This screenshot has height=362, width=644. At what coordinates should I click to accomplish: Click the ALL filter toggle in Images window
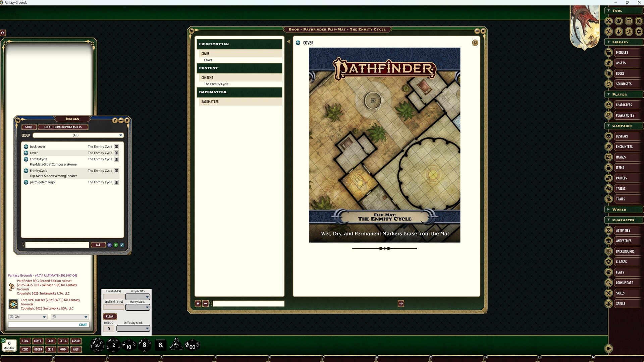tap(98, 245)
